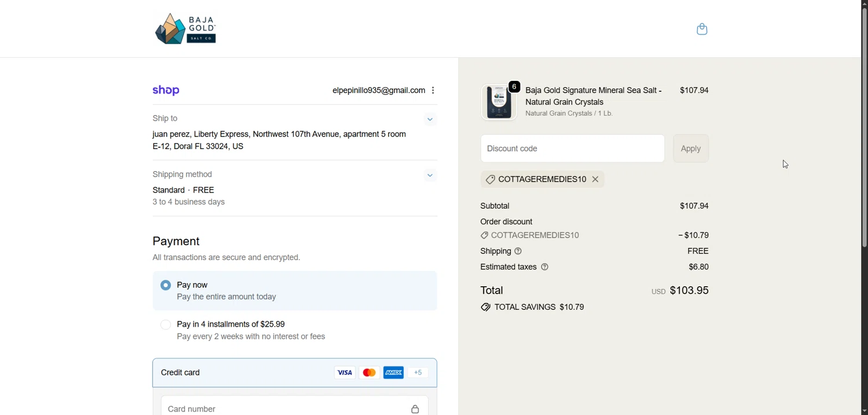Focus the Card number field

tap(295, 406)
